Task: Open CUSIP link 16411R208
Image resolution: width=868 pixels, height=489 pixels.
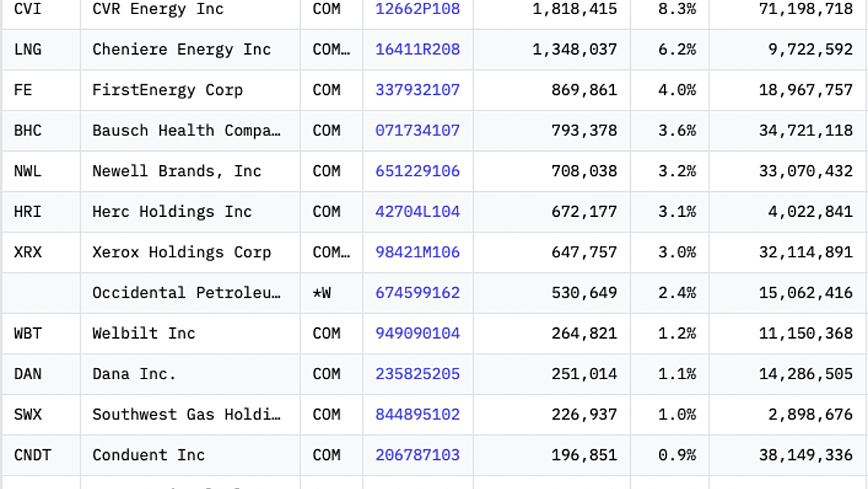Action: 418,50
